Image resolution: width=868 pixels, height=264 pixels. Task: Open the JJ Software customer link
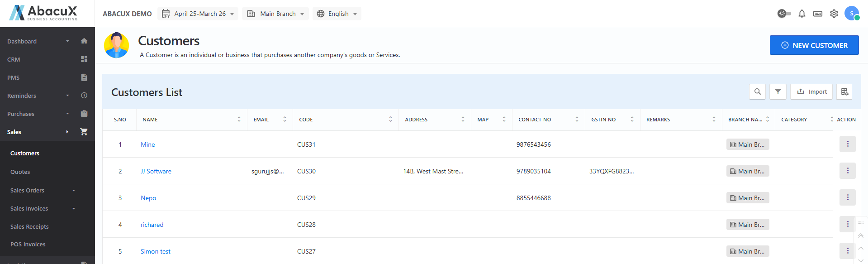click(156, 171)
